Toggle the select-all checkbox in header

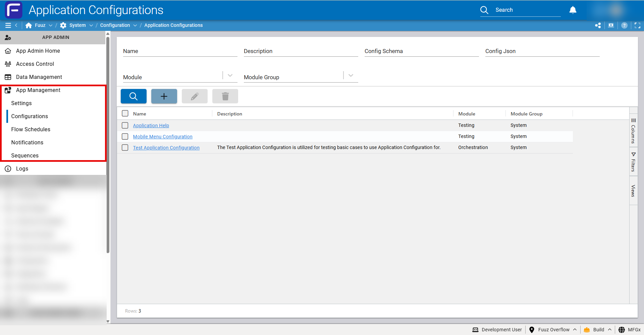[125, 113]
